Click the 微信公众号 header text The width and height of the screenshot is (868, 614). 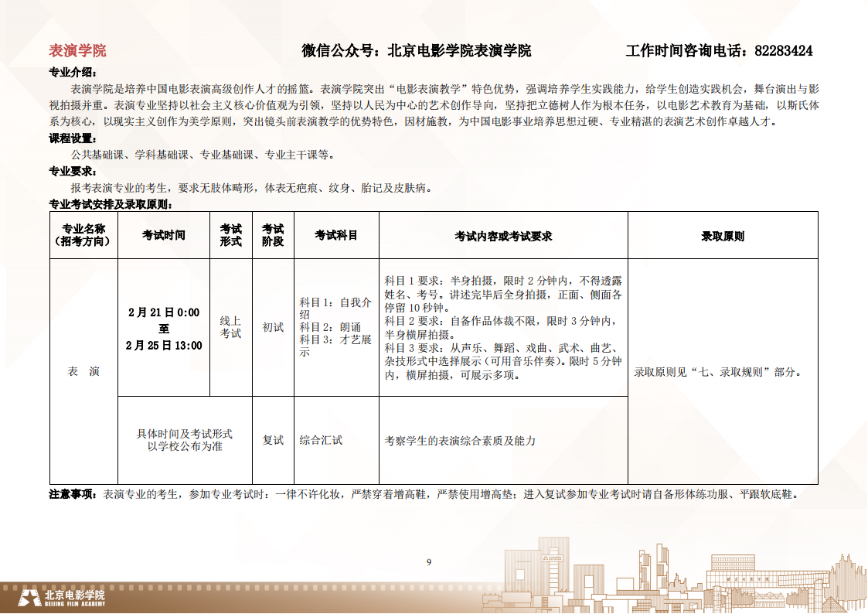click(x=416, y=51)
